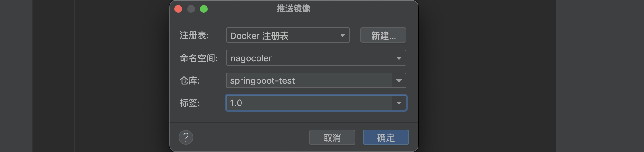The height and width of the screenshot is (152, 644).
Task: Confirm push with 确定 button
Action: [386, 138]
